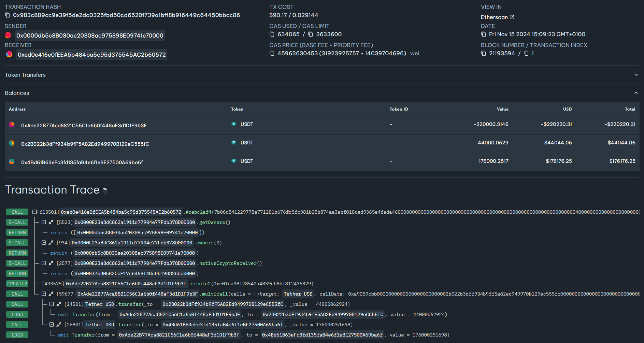This screenshot has width=644, height=343.
Task: Collapse the [934] owners(0) call node
Action: tap(44, 243)
